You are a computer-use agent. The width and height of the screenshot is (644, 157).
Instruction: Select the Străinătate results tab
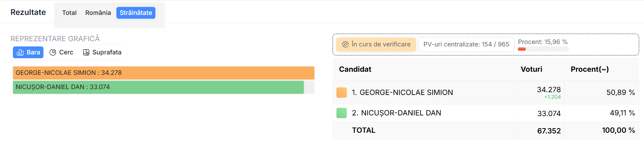(x=136, y=13)
